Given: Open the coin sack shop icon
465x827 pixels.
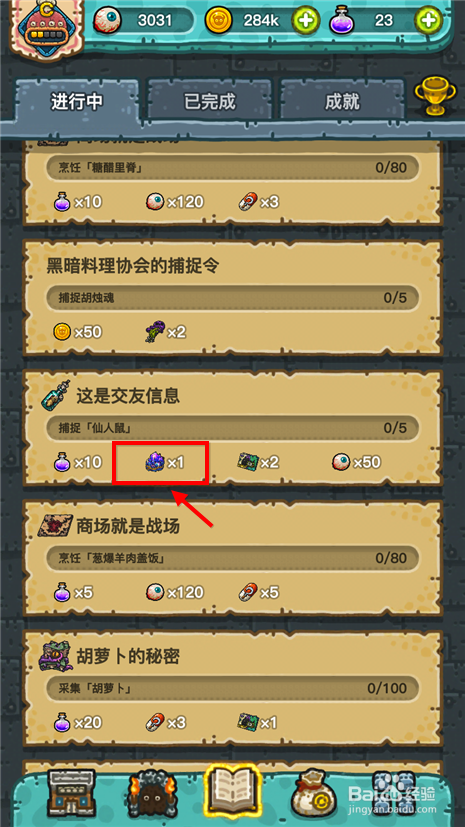Looking at the screenshot, I should click(x=315, y=791).
